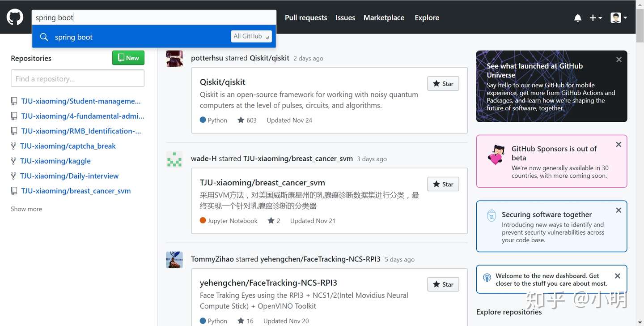Click the '2 days ago' timestamp
The width and height of the screenshot is (644, 326).
click(x=308, y=59)
